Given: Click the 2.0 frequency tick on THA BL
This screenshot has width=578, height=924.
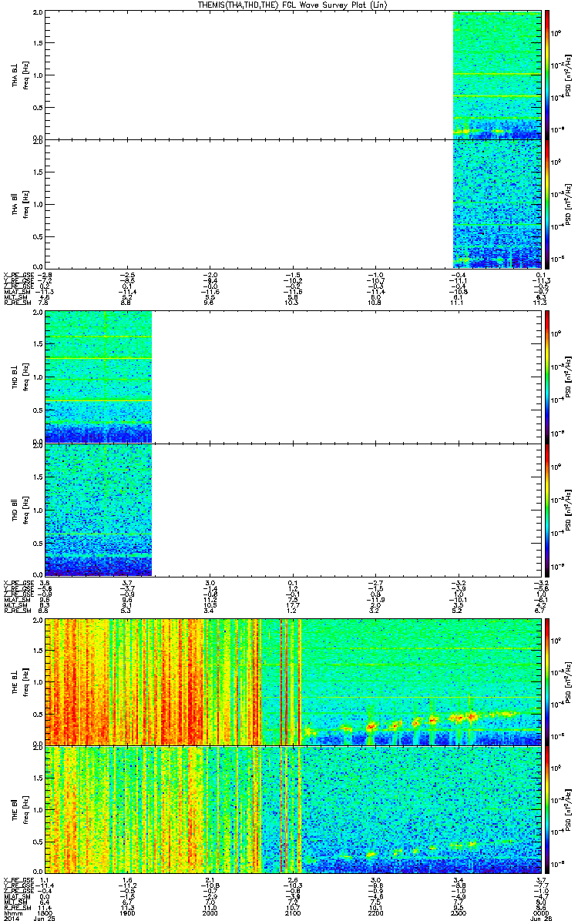Looking at the screenshot, I should [x=39, y=13].
